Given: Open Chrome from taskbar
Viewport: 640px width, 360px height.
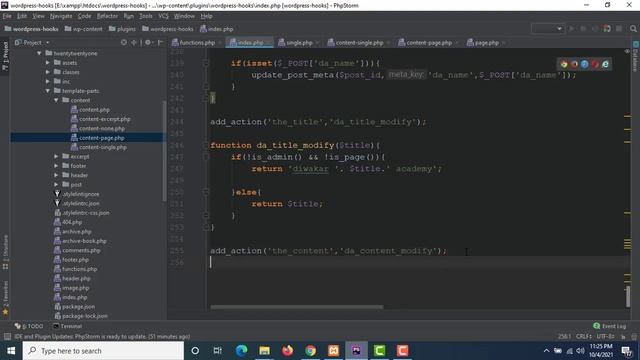Looking at the screenshot, I should 310,351.
